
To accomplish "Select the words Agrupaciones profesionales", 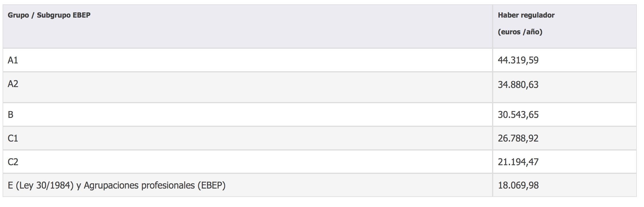I will (139, 185).
